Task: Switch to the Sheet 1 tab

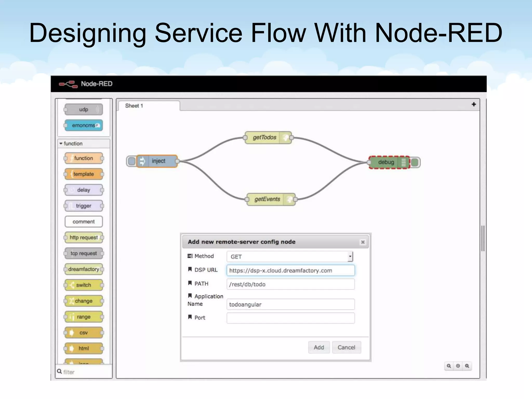Action: click(x=149, y=106)
